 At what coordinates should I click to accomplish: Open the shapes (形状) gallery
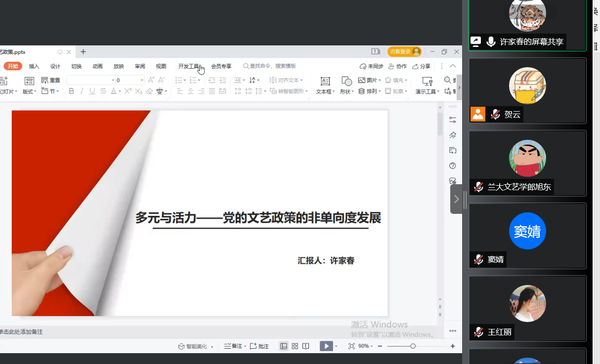346,85
